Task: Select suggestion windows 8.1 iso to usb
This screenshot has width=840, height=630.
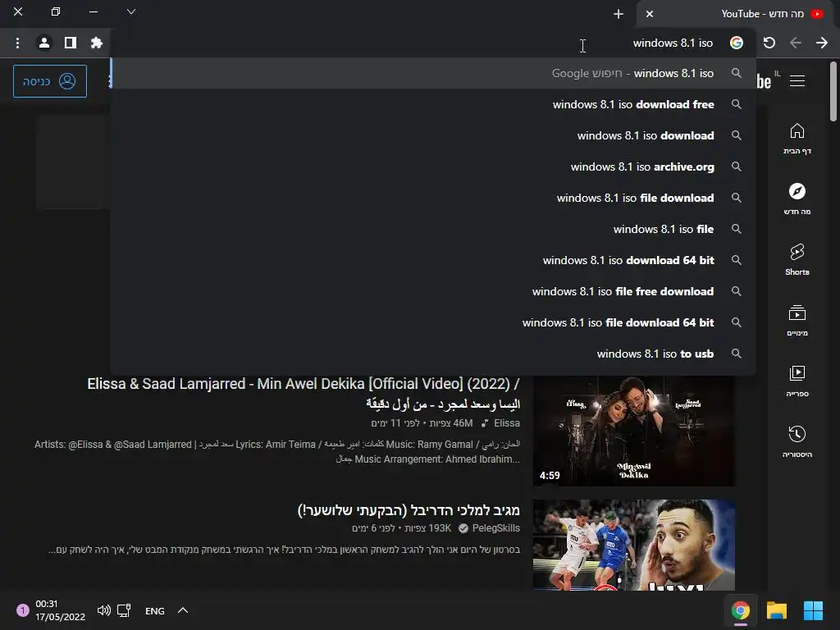Action: pyautogui.click(x=433, y=354)
